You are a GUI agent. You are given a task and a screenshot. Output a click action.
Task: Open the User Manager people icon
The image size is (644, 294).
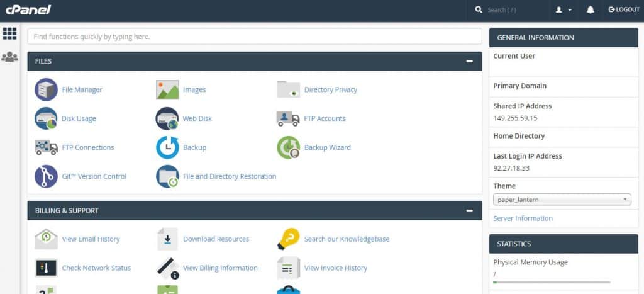(x=9, y=57)
